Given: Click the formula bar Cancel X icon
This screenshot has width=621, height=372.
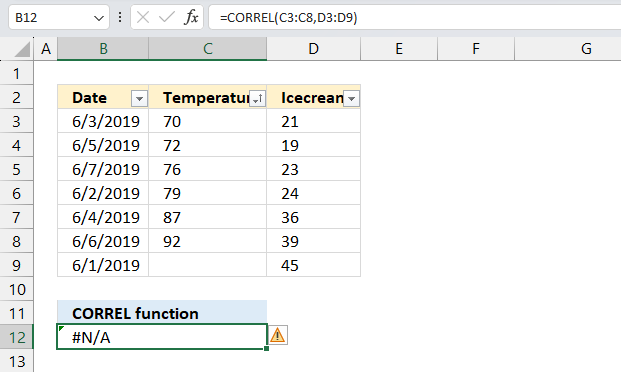Looking at the screenshot, I should coord(143,17).
